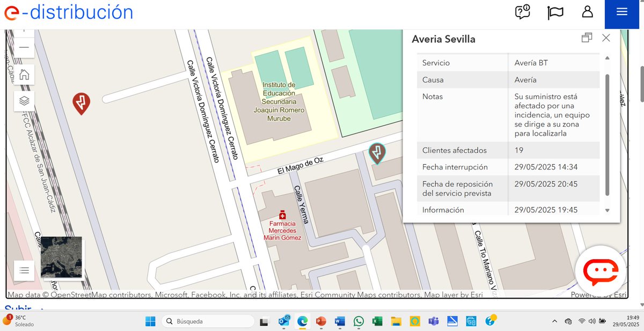
Task: Open the FAQ help chat icon
Action: [x=523, y=11]
